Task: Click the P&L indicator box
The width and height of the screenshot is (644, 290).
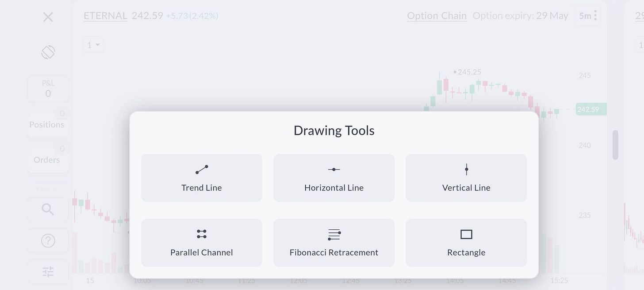Action: tap(48, 89)
